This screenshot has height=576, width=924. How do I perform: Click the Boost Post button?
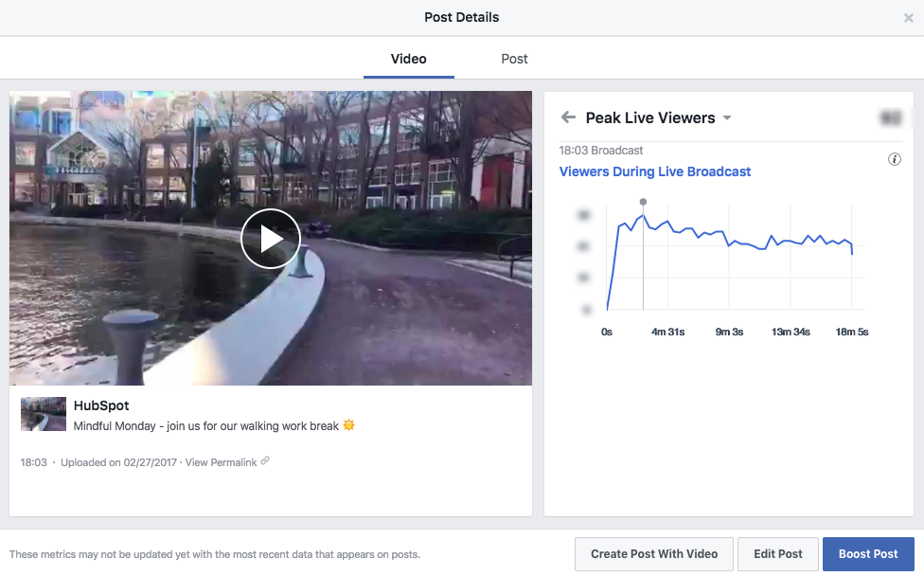[868, 553]
